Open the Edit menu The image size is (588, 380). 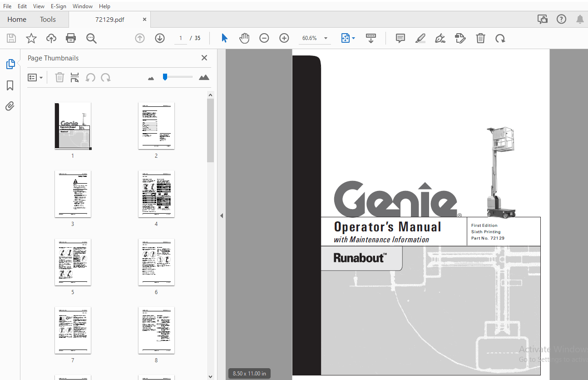tap(22, 6)
